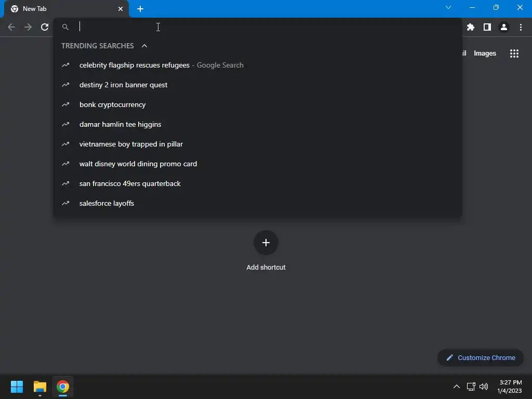Screen dimensions: 532x399
Task: Select suggestion "celebrity flagship rescues refugees"
Action: [x=258, y=65]
